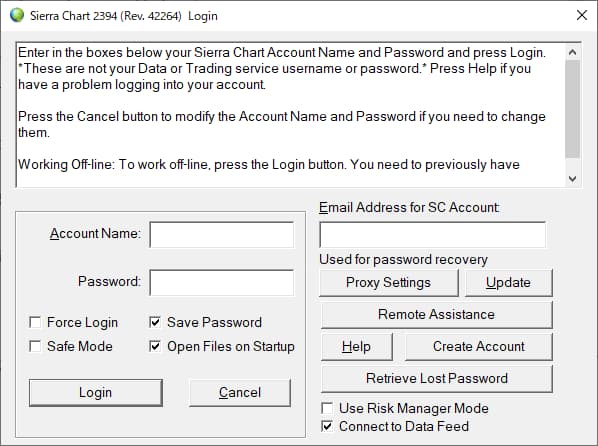Uncheck the Save Password checkbox
598x446 pixels.
(x=155, y=322)
